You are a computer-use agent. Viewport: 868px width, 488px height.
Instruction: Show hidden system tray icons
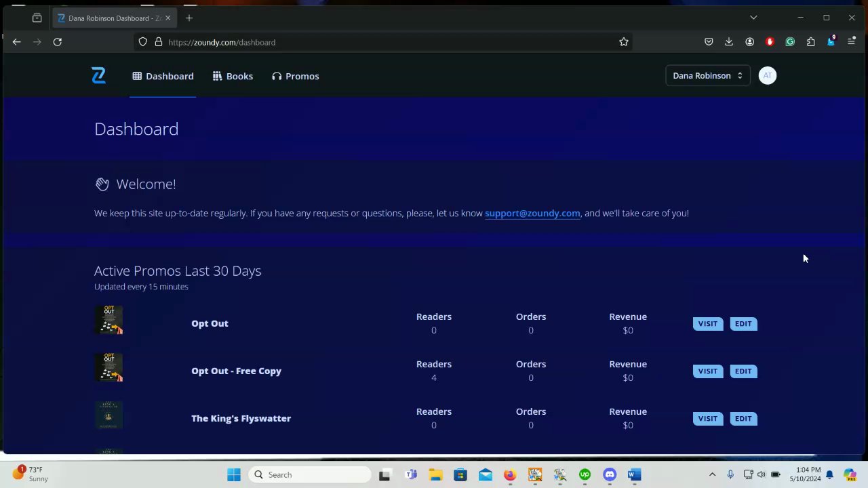point(712,474)
